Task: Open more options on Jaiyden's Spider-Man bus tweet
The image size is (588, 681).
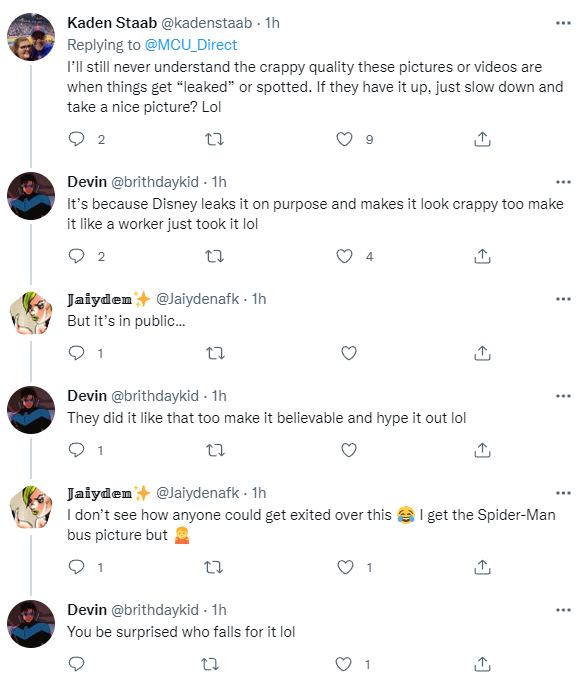Action: point(563,493)
